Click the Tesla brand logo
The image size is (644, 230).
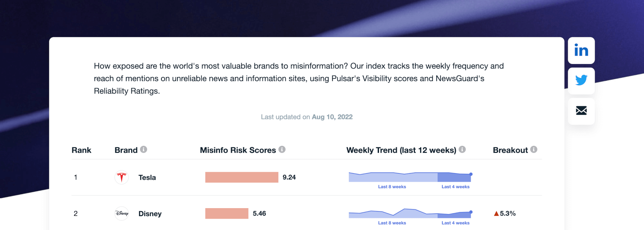coord(122,177)
